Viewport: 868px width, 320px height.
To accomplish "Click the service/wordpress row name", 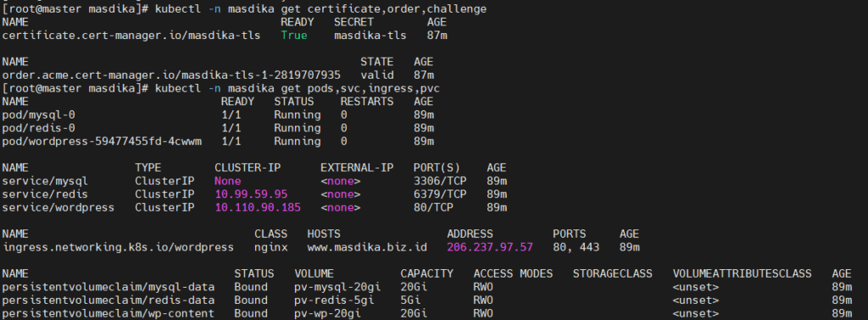I will click(58, 207).
